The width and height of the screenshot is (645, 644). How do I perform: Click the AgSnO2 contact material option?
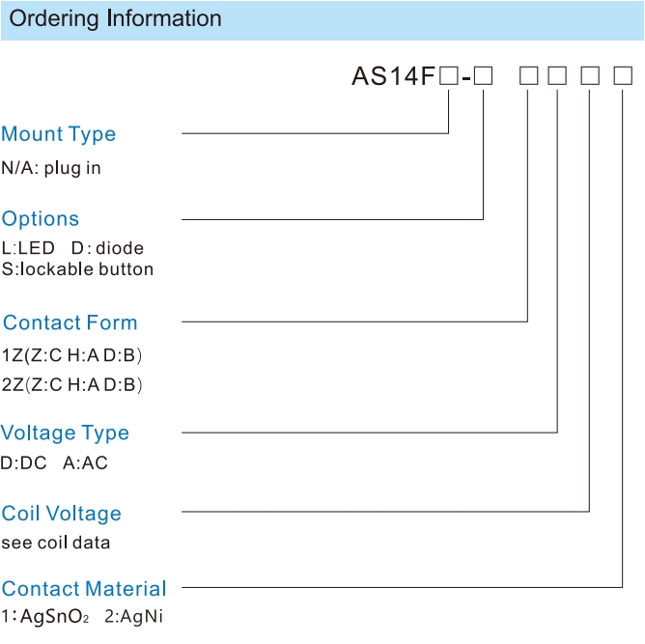click(45, 617)
